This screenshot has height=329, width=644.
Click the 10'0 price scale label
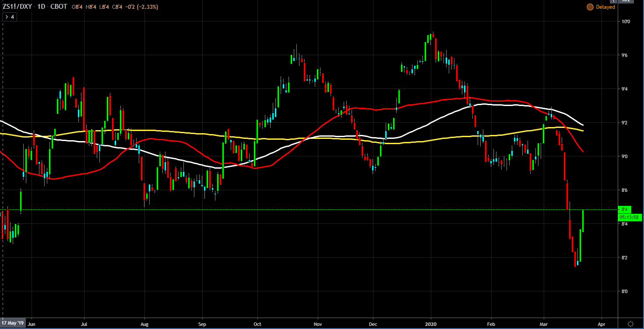[x=625, y=21]
